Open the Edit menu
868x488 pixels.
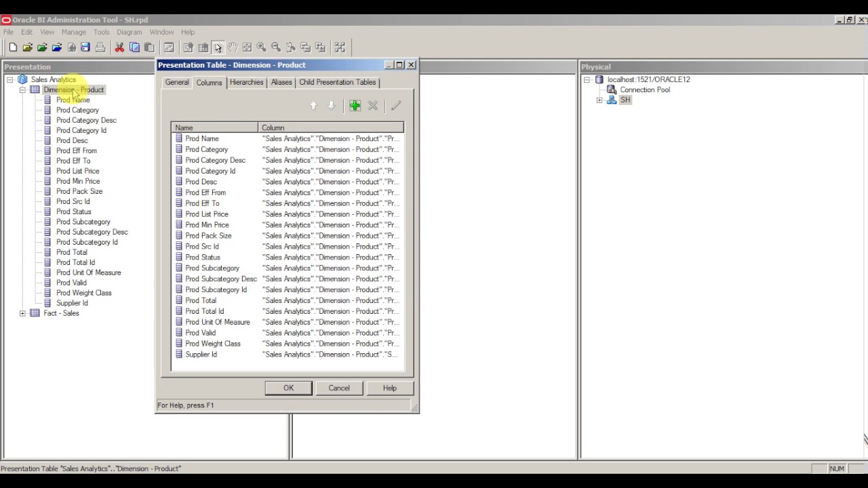tap(26, 32)
